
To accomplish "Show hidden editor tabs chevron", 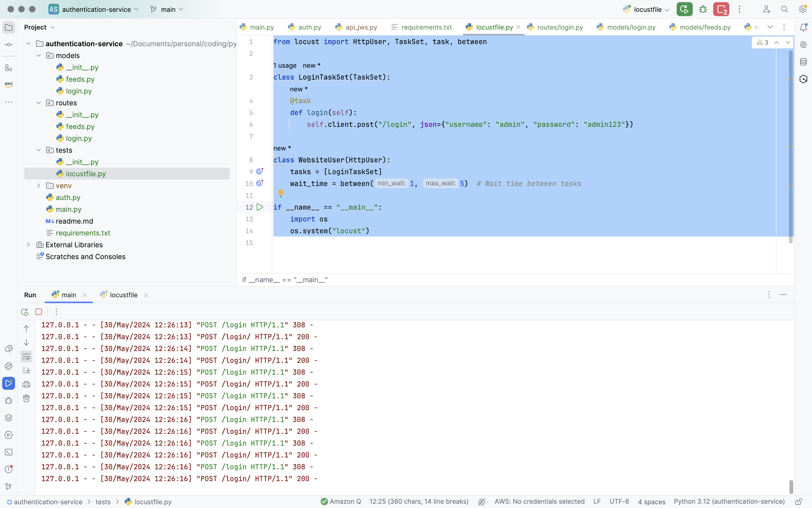I will coord(770,27).
